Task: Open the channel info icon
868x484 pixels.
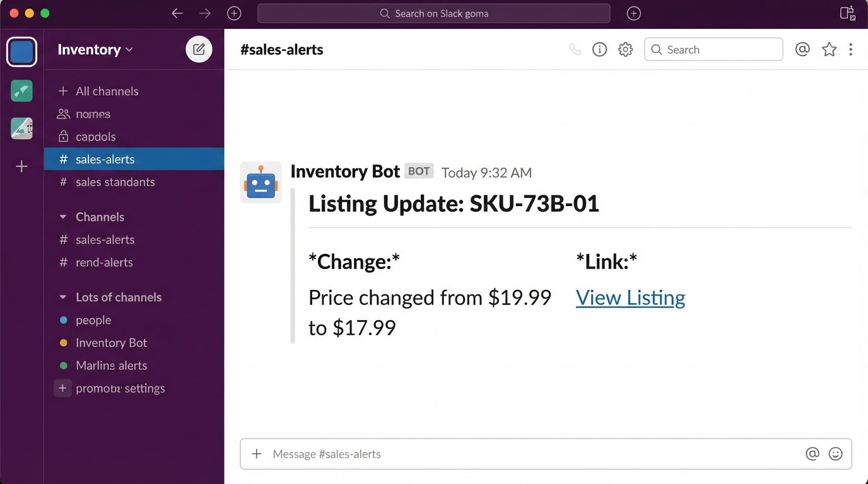Action: [599, 49]
